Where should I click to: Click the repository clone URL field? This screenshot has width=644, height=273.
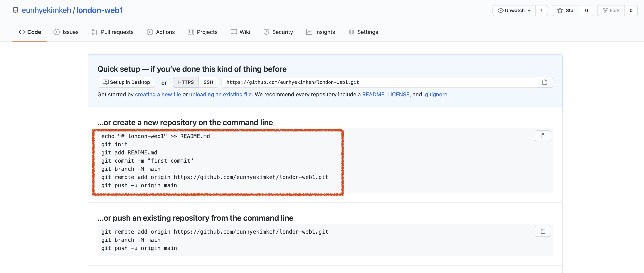click(x=379, y=82)
